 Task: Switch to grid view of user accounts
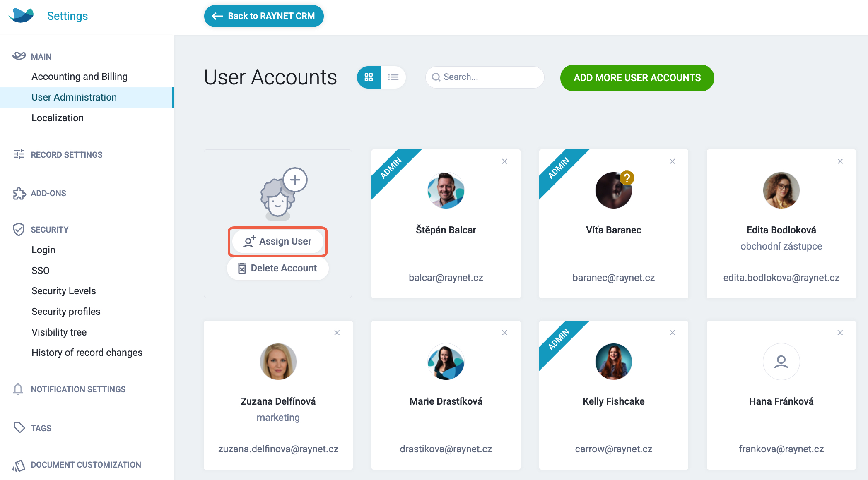point(369,77)
